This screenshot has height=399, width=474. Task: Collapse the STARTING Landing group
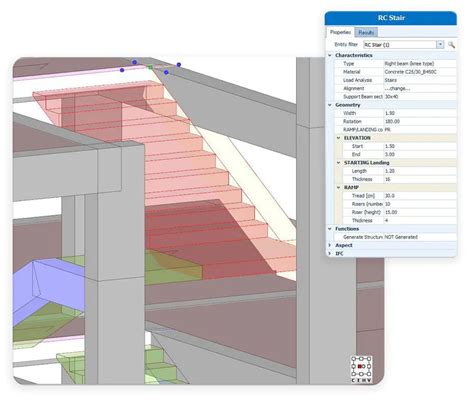point(339,163)
